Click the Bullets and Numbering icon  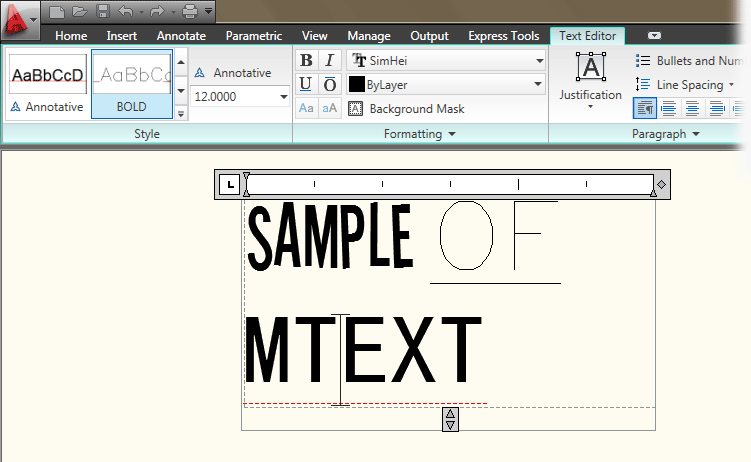643,61
